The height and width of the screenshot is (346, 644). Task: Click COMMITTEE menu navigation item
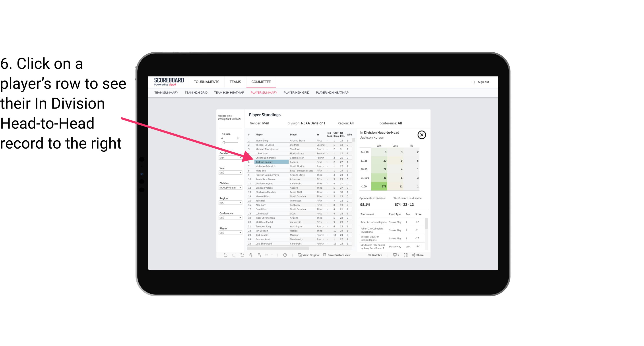pyautogui.click(x=261, y=82)
